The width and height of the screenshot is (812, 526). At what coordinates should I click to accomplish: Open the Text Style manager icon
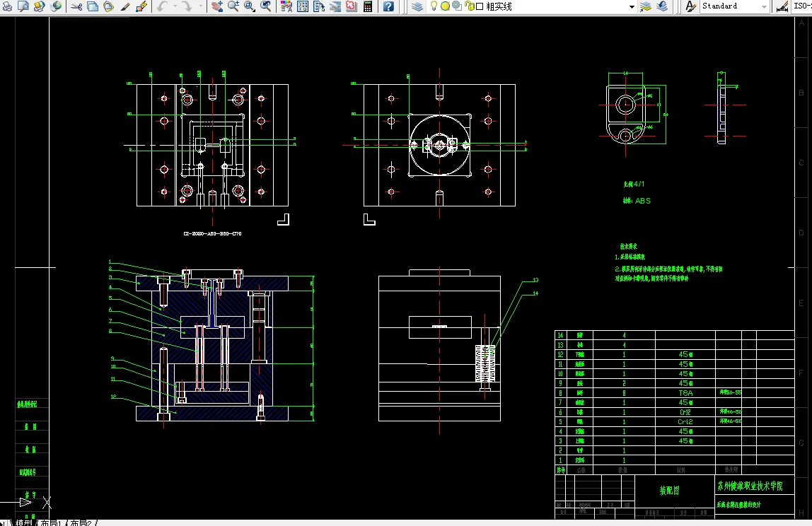coord(691,6)
